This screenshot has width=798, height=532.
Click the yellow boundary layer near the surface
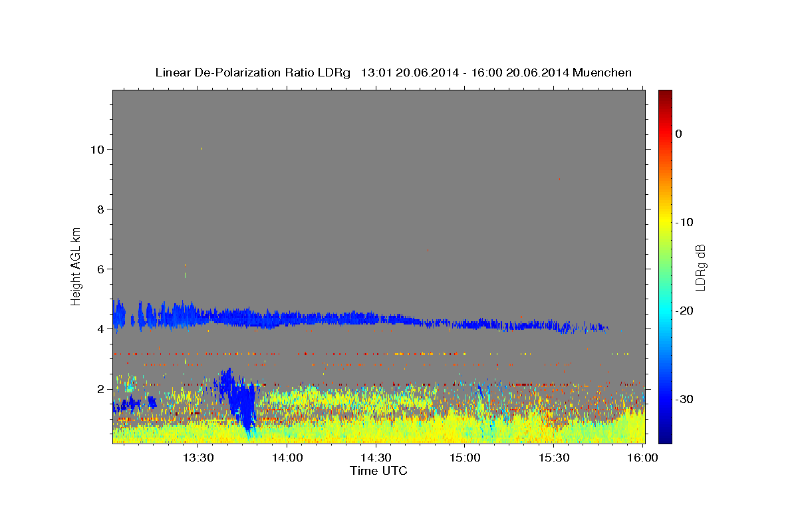pos(378,431)
